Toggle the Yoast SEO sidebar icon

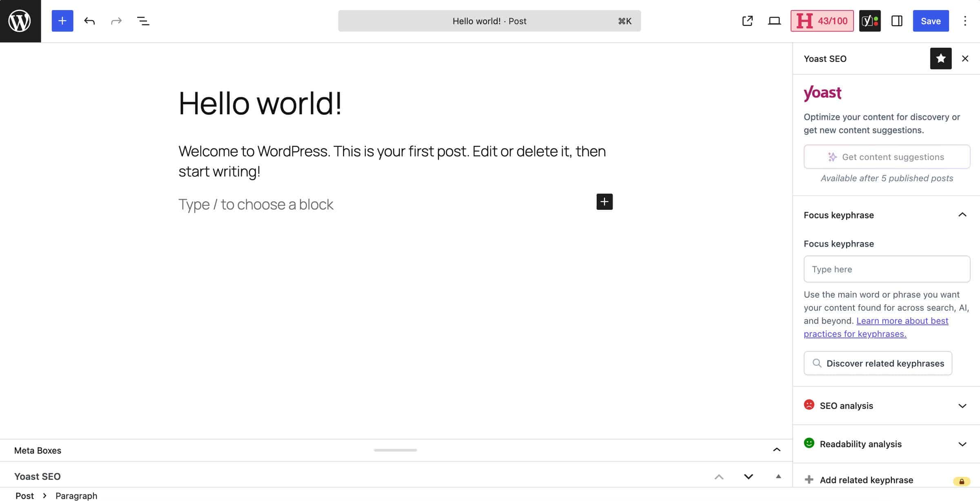tap(870, 21)
